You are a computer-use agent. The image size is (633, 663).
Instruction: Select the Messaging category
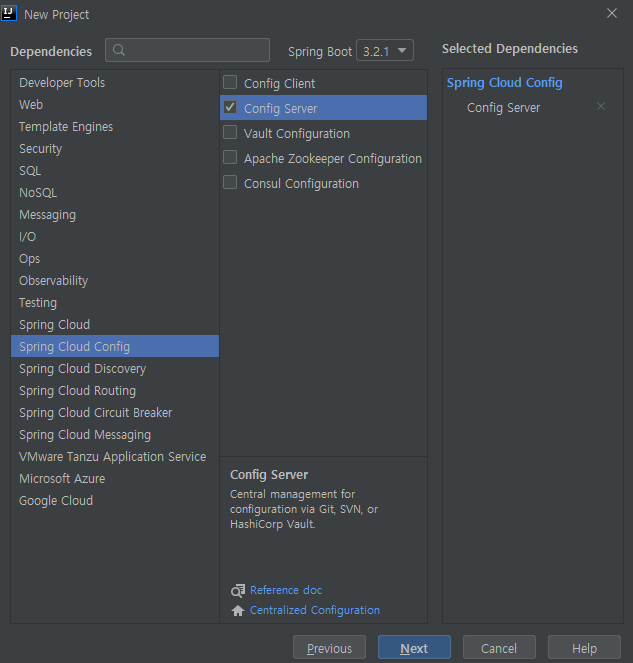click(115, 214)
